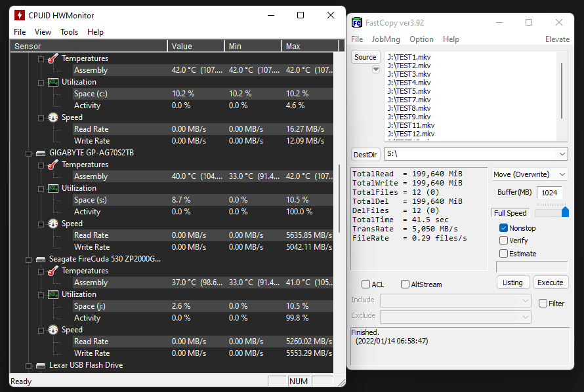Click the Buffer(MB) field showing 1024
This screenshot has width=584, height=392.
click(549, 193)
